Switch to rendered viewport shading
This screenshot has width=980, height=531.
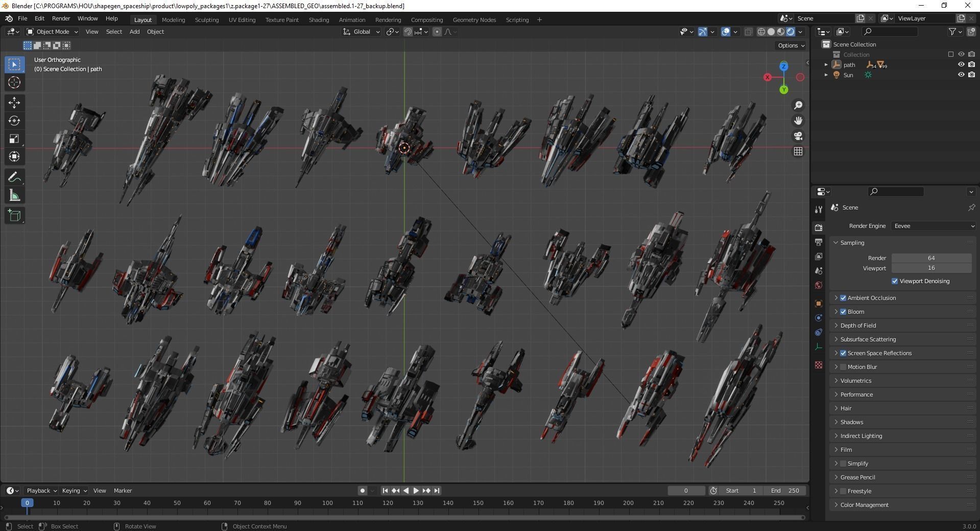coord(791,32)
